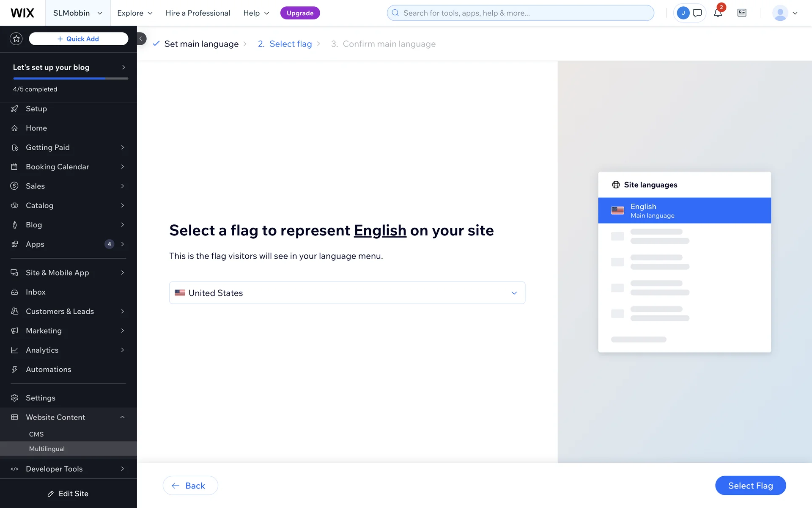Go to the Automations menu item
Screen dimensions: 812x508
click(49, 370)
